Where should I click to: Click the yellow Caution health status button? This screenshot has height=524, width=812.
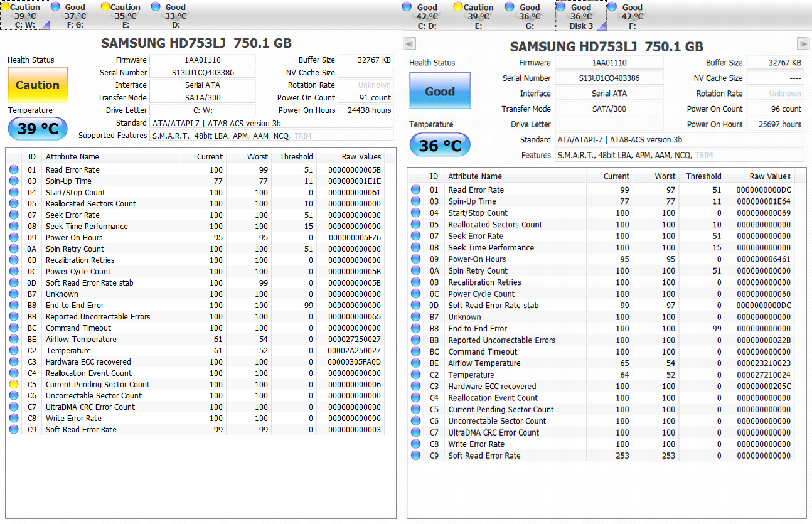pos(37,85)
